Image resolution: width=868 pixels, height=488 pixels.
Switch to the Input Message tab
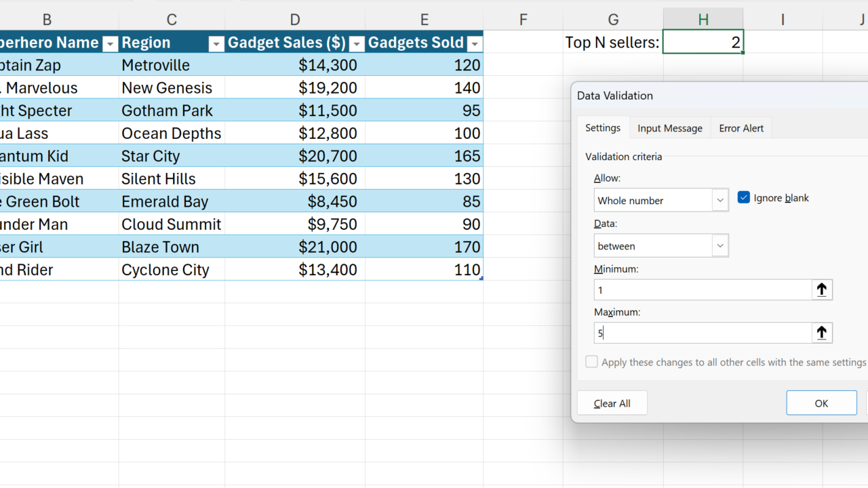(x=669, y=128)
